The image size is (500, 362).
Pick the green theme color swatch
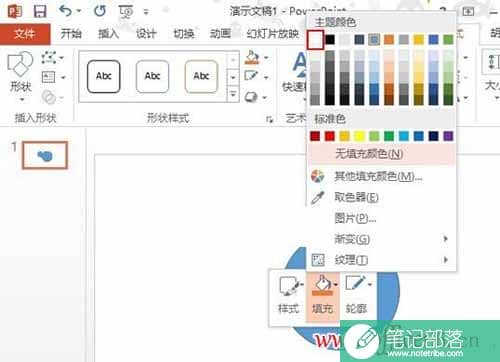coord(448,40)
